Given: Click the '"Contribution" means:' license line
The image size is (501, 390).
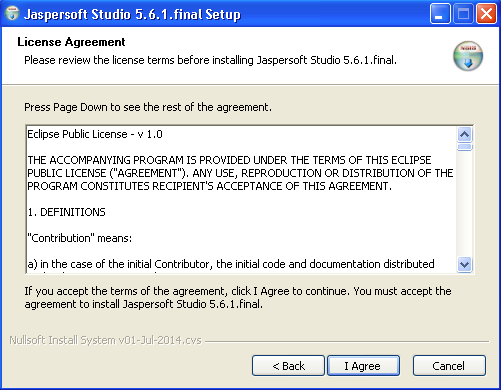Looking at the screenshot, I should pyautogui.click(x=80, y=238).
